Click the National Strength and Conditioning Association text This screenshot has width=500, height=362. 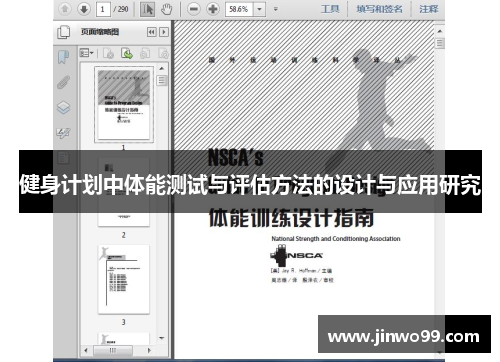pyautogui.click(x=336, y=239)
